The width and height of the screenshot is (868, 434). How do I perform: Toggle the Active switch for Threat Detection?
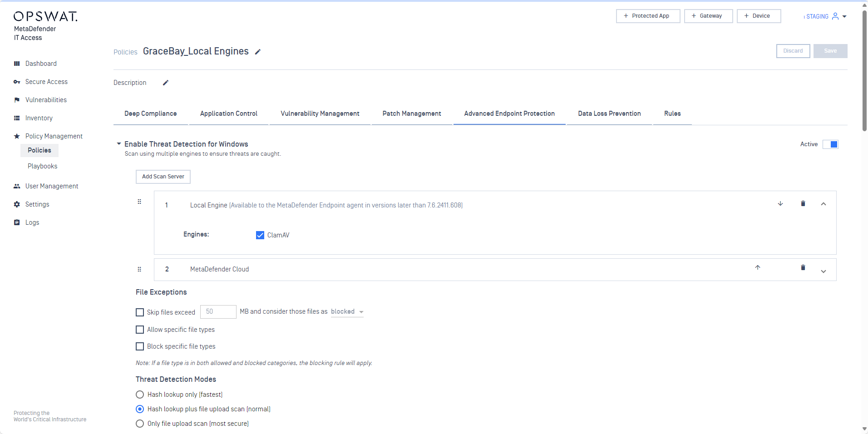click(x=830, y=144)
